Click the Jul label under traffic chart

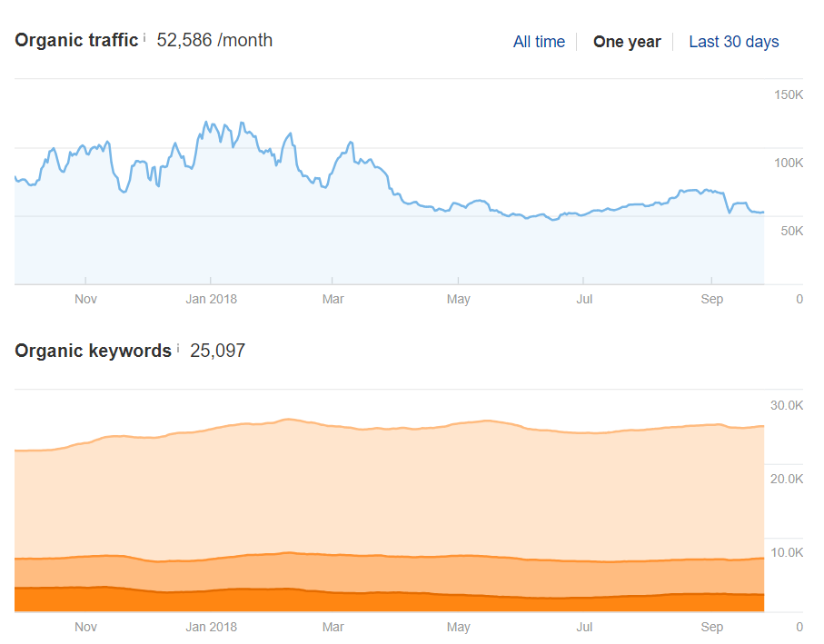584,299
